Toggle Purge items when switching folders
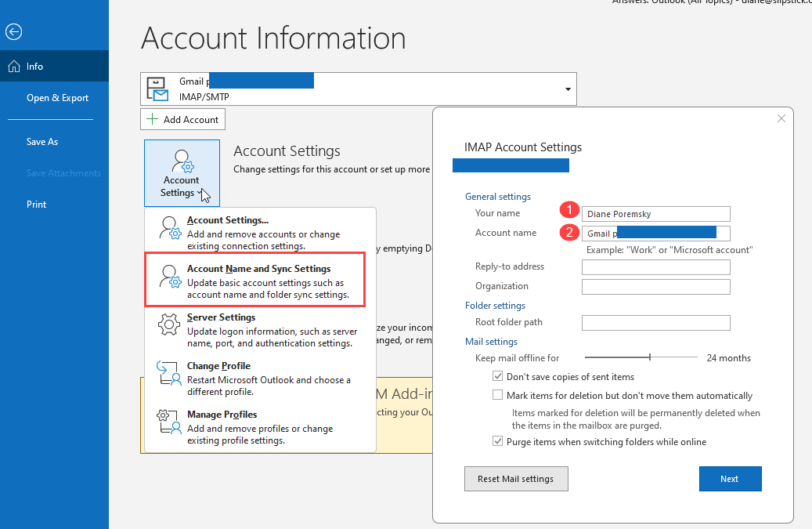 [x=498, y=441]
